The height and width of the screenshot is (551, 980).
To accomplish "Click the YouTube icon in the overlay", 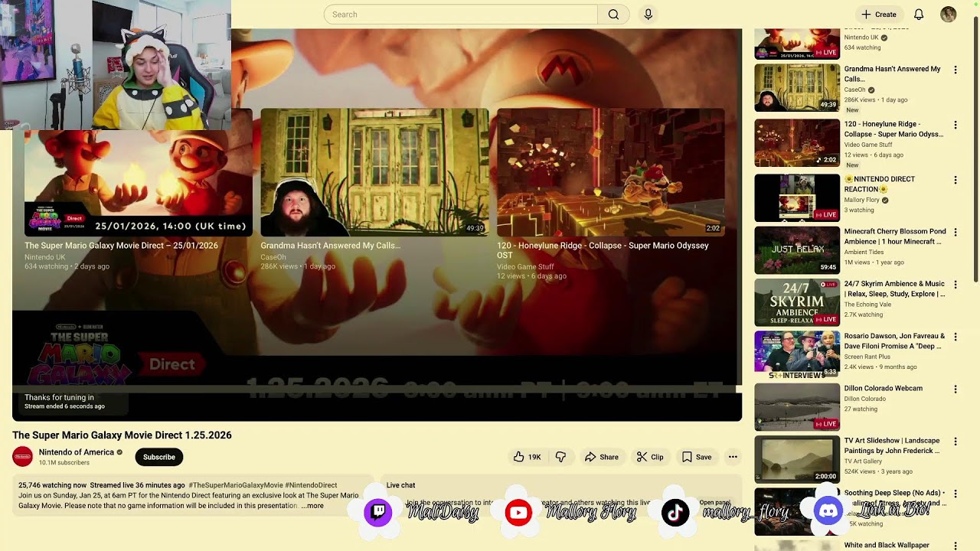I will click(x=518, y=512).
